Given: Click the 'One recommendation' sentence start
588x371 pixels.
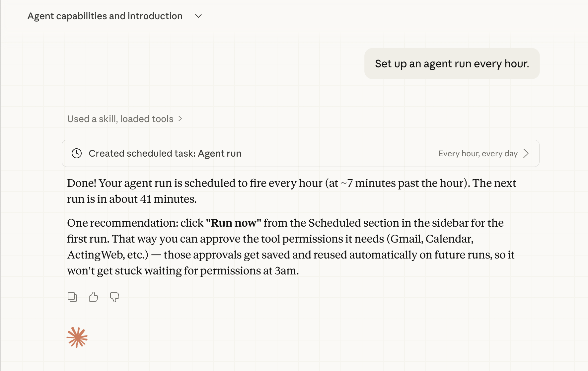Looking at the screenshot, I should [x=123, y=223].
